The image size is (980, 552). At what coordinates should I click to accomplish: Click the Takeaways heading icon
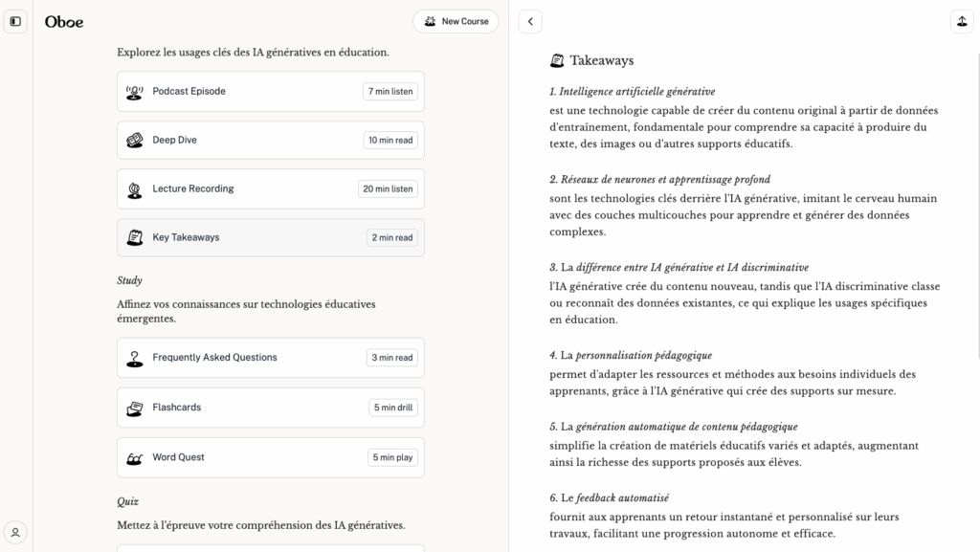[x=557, y=60]
